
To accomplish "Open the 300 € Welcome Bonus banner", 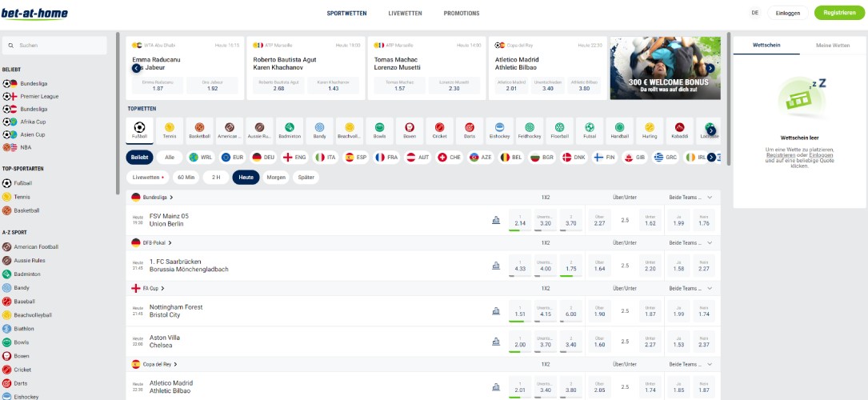I will point(666,68).
